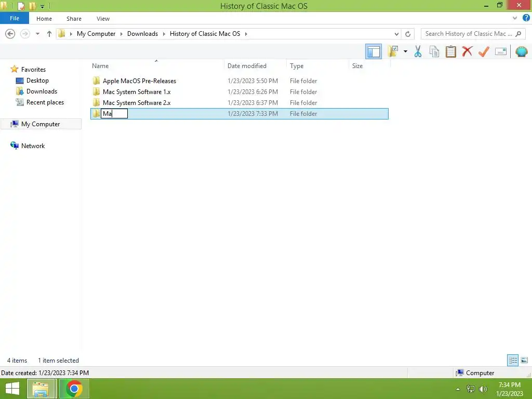Image resolution: width=532 pixels, height=399 pixels.
Task: Select Network in navigation pane
Action: point(33,145)
